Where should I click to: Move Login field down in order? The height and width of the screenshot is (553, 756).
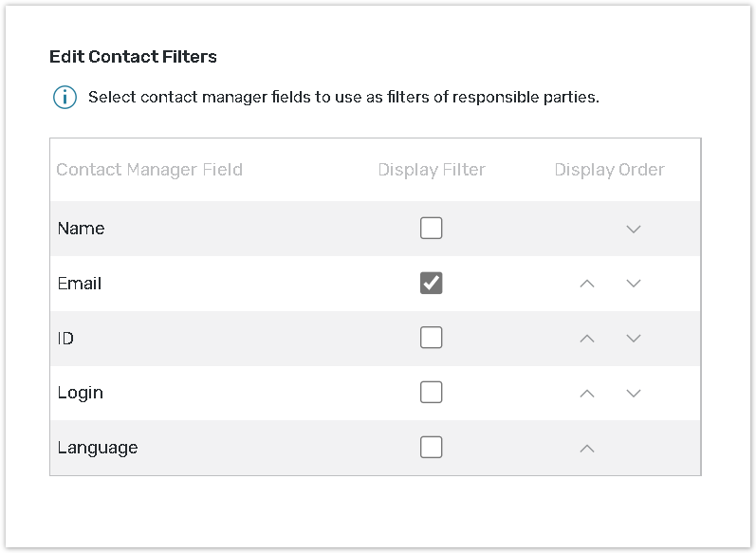(634, 393)
